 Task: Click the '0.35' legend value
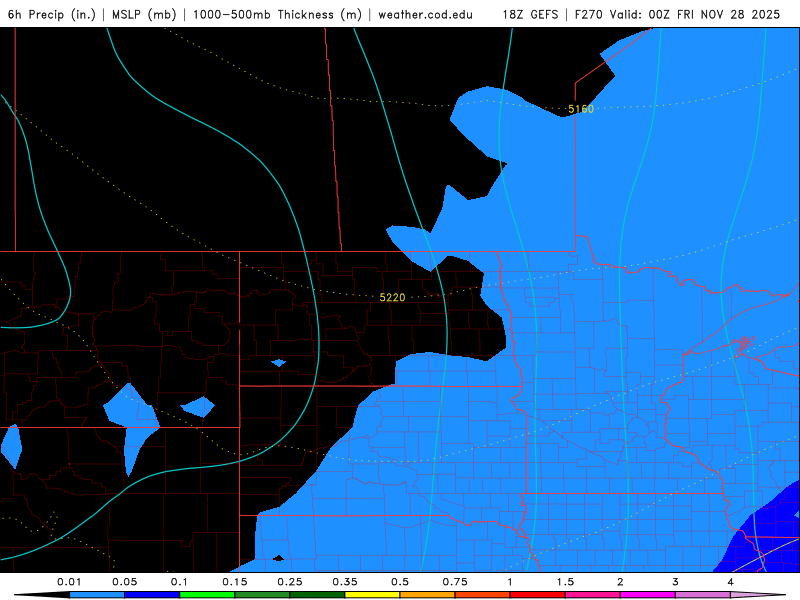pos(345,582)
